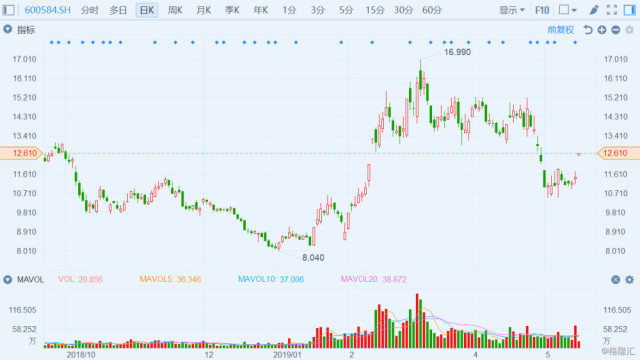Open the 显示 display dropdown

coord(512,10)
